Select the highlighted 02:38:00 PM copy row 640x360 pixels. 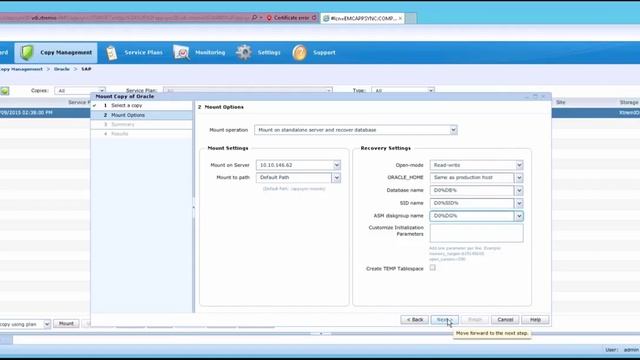click(45, 113)
